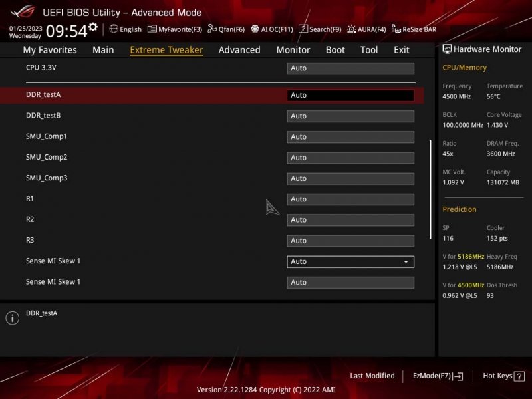Click the SMU_Comp1 Auto field

tap(350, 137)
